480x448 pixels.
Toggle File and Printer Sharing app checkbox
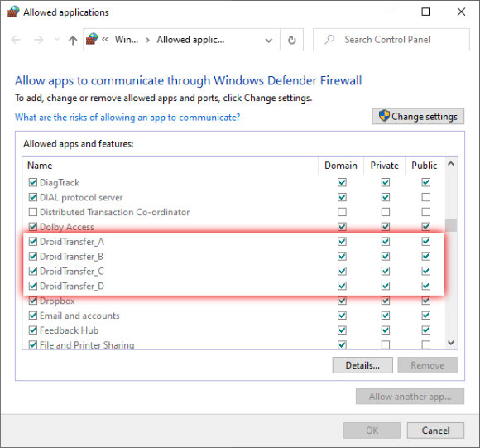tap(33, 345)
